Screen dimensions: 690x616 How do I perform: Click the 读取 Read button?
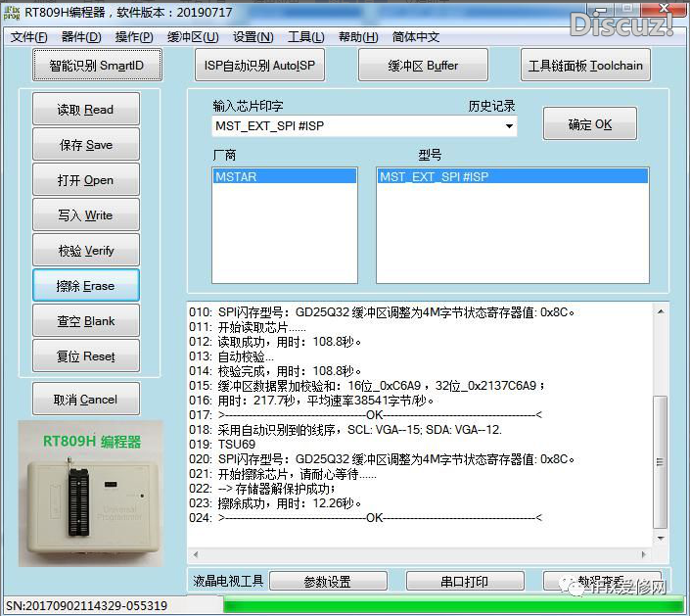pyautogui.click(x=86, y=109)
